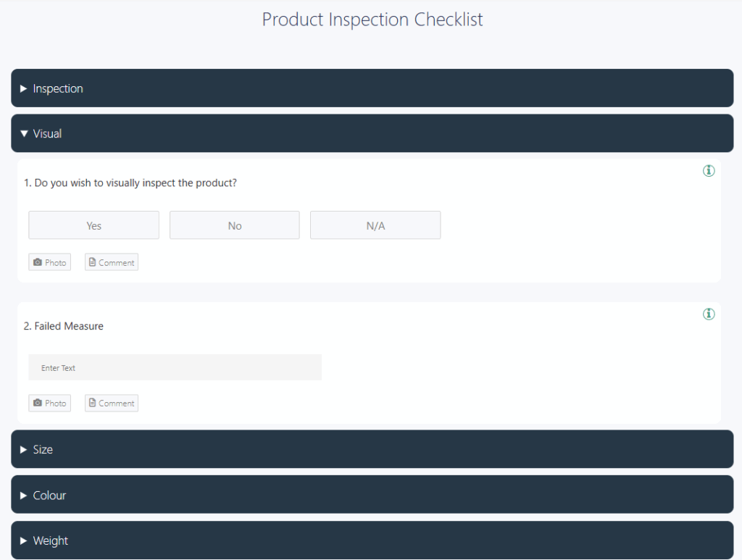This screenshot has height=560, width=742.
Task: Click the Comment icon under question 1
Action: 111,262
